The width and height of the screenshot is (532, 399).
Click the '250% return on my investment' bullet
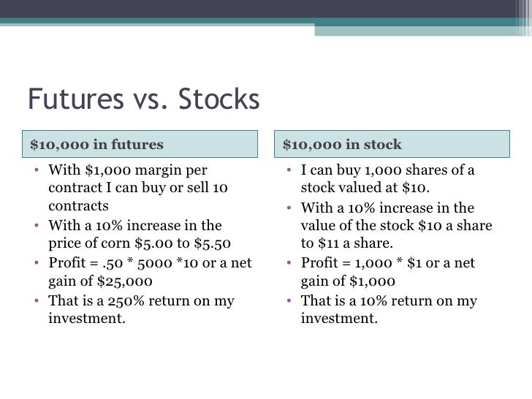coord(141,309)
